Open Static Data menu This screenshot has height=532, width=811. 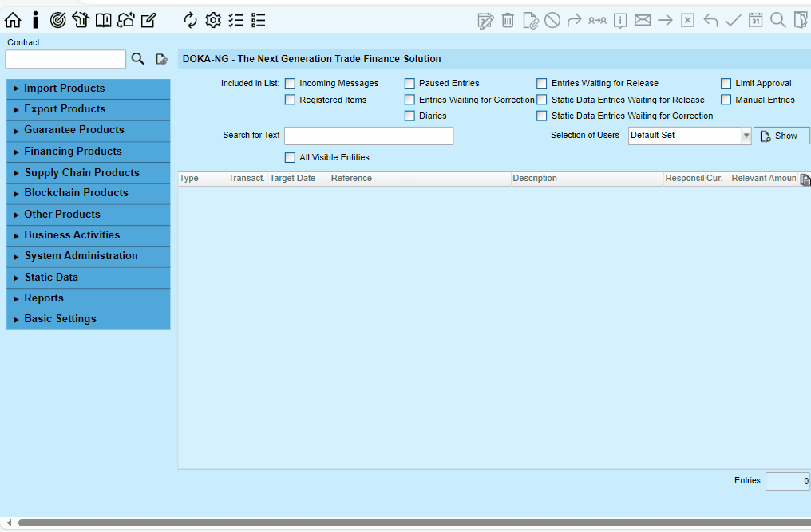click(x=89, y=278)
